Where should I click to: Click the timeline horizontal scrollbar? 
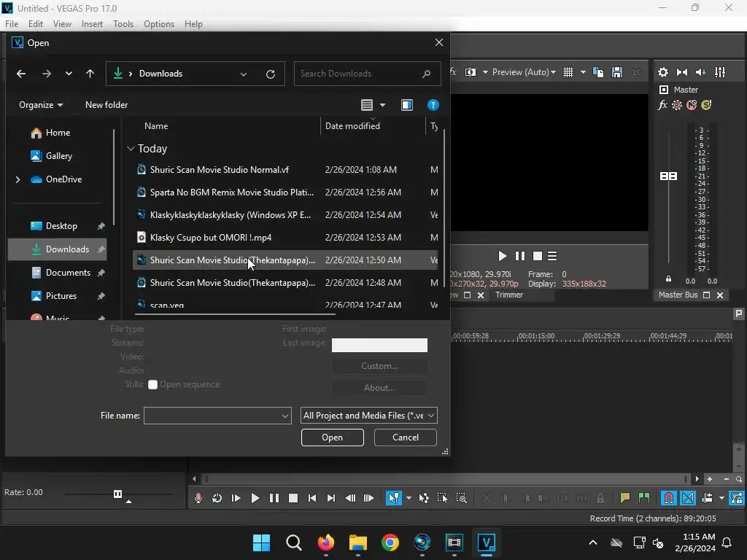point(446,478)
